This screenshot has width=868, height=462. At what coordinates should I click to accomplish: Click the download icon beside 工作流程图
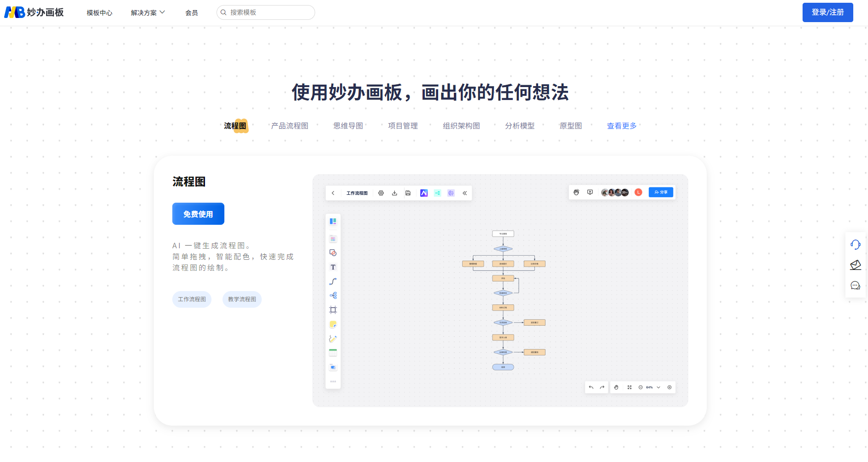(x=394, y=193)
